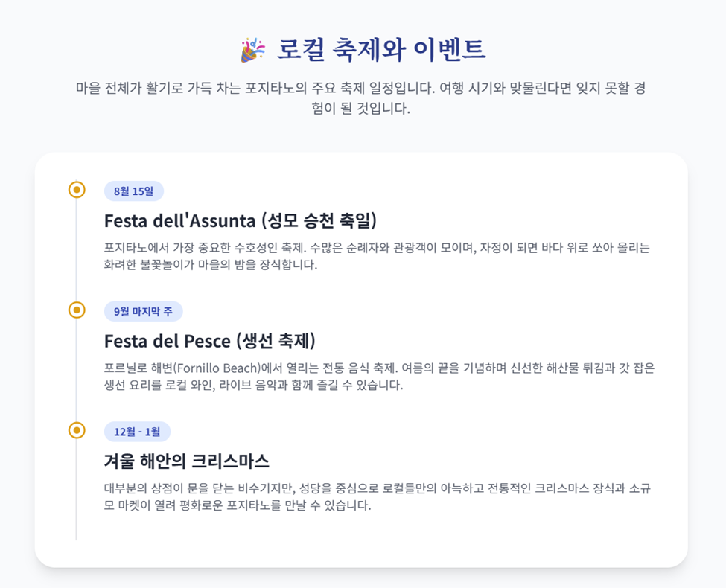
Task: Select the timeline marker for 9월 마지막 주
Action: click(x=77, y=310)
